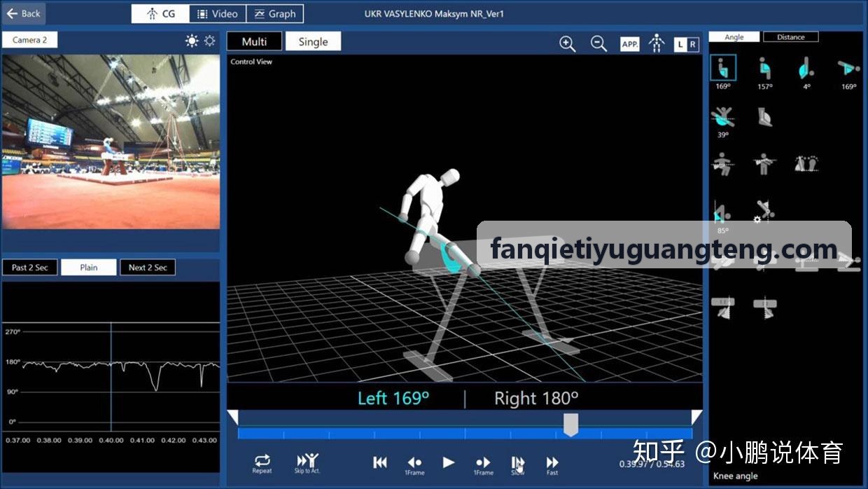The height and width of the screenshot is (489, 868).
Task: Step back one frame
Action: [x=414, y=464]
